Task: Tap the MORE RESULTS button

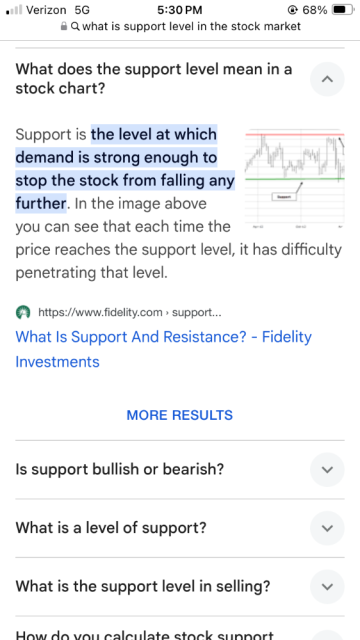Action: pos(180,415)
